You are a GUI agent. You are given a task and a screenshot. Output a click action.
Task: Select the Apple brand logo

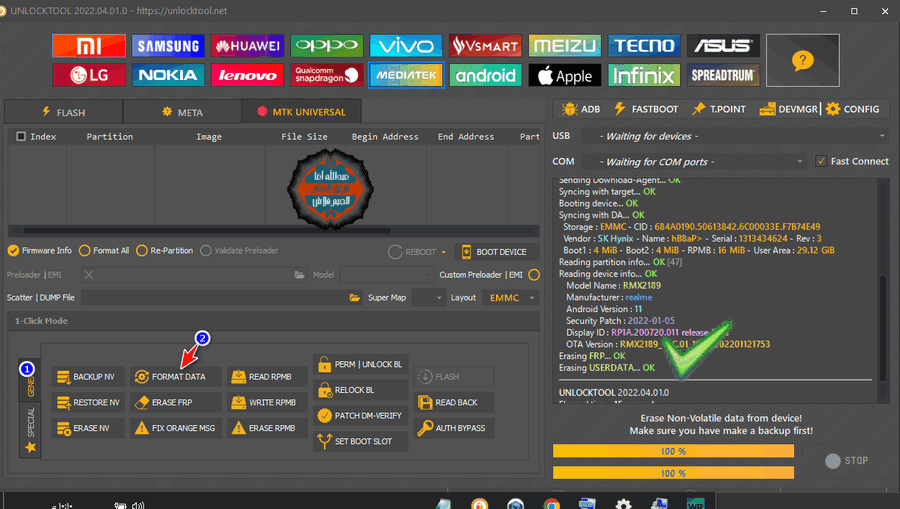tap(565, 75)
